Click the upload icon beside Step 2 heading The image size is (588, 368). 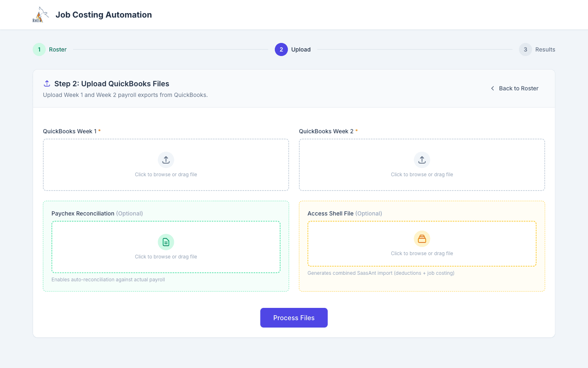[47, 83]
